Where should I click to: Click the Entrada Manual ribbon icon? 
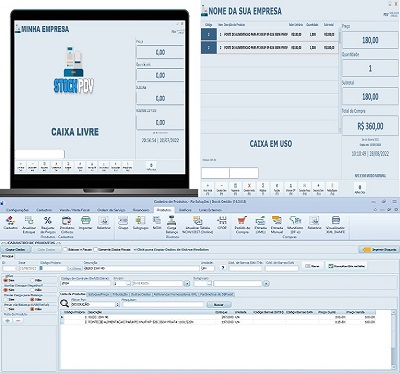pyautogui.click(x=277, y=225)
